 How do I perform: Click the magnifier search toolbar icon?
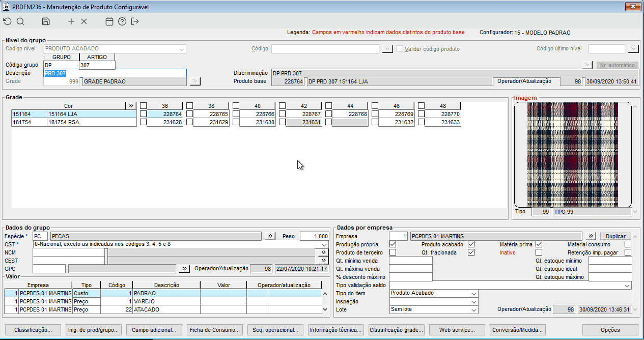coord(20,21)
